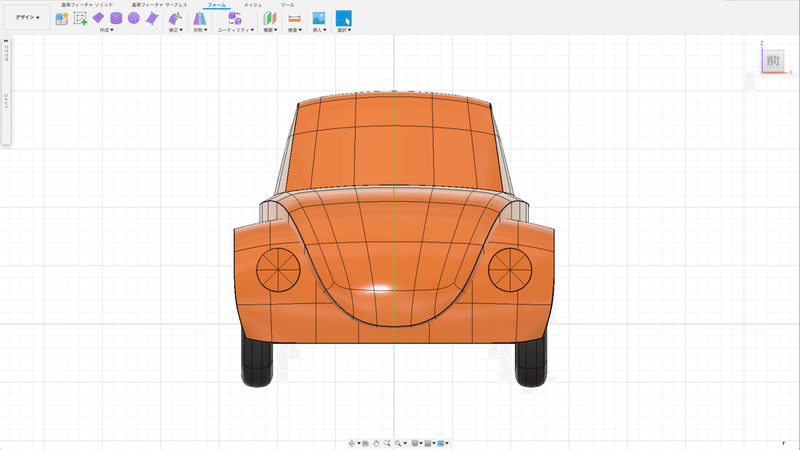Click the construction plane icon above 構築
The width and height of the screenshot is (800, 450).
[x=268, y=18]
